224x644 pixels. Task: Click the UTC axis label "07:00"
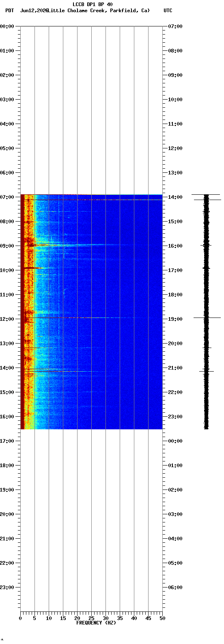point(175,26)
